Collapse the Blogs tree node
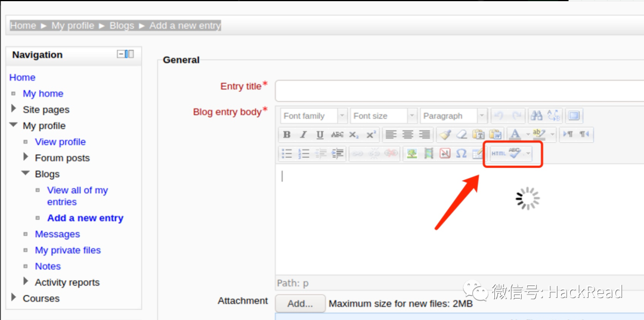 click(x=26, y=173)
